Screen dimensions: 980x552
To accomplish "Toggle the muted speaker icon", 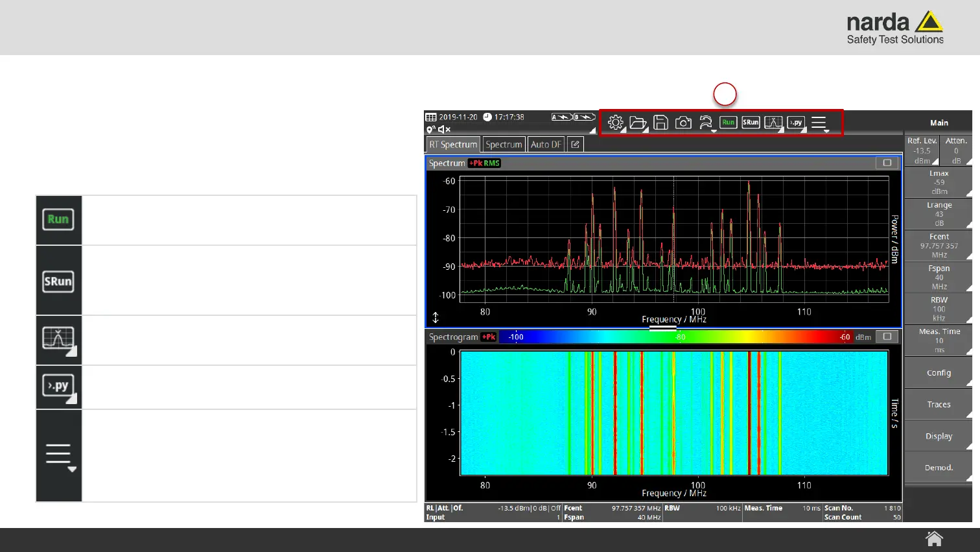I will pos(444,130).
